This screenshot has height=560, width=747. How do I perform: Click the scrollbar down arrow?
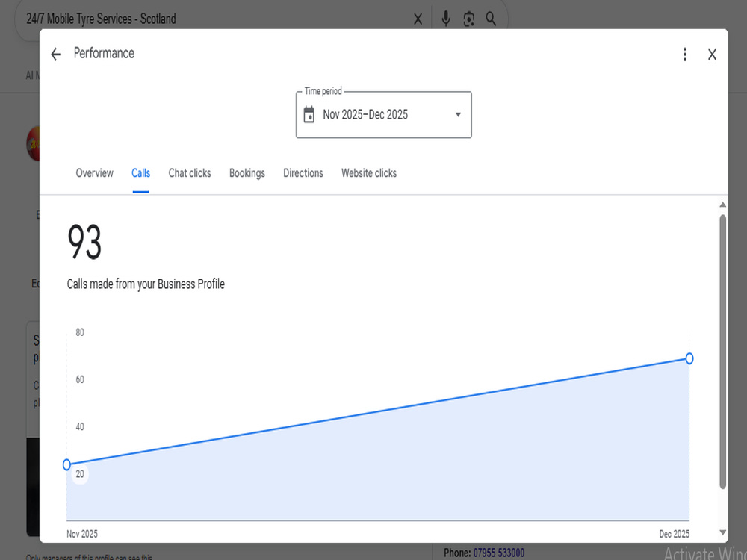(722, 532)
